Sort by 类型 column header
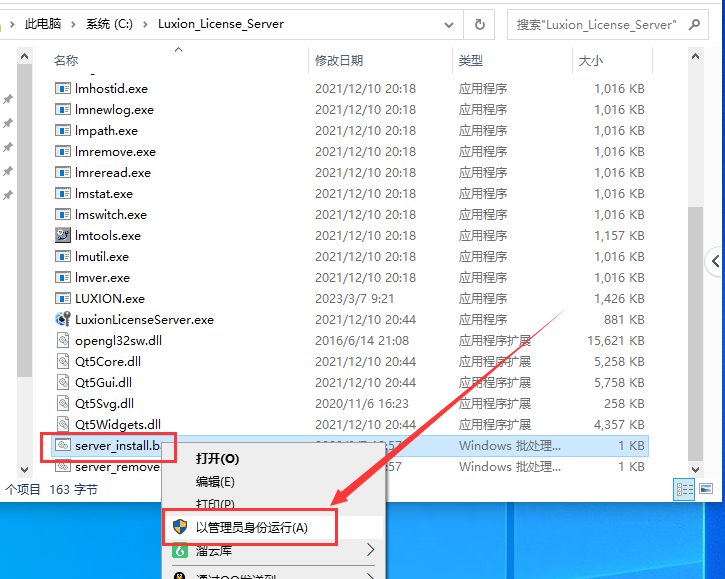Screen dimensions: 725x579 coord(471,61)
